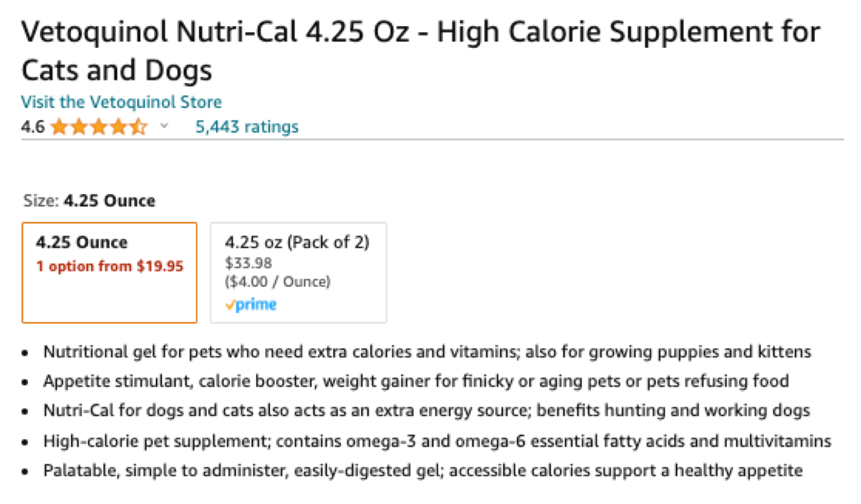Viewport: 861px width, 504px height.
Task: Visit the Vetoquinol Store link
Action: pos(121,102)
